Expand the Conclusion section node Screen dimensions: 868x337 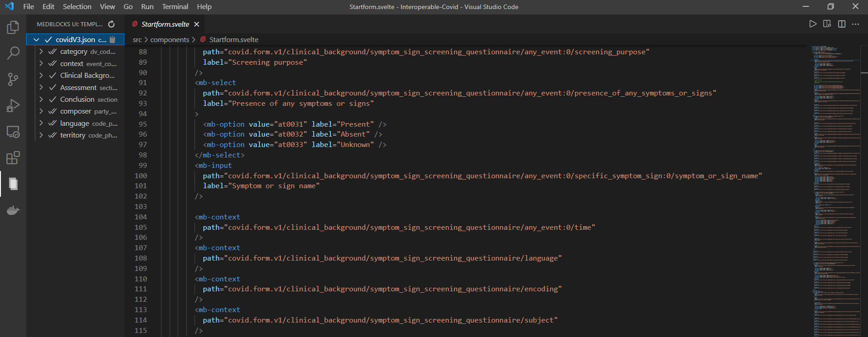pyautogui.click(x=41, y=100)
